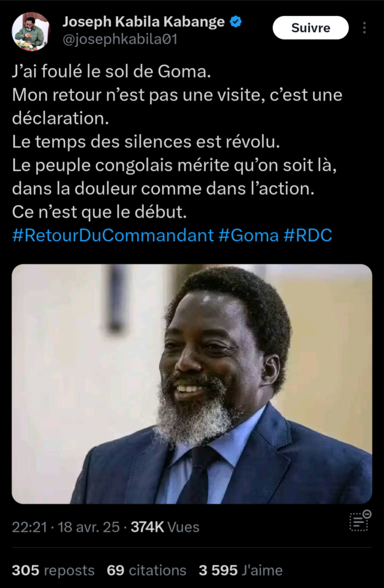Click the @josephkabila01 handle
Image resolution: width=384 pixels, height=588 pixels.
pos(120,40)
